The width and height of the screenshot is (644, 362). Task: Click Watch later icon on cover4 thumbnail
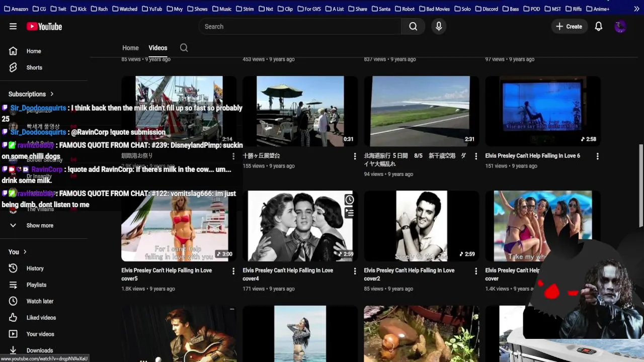tap(349, 200)
